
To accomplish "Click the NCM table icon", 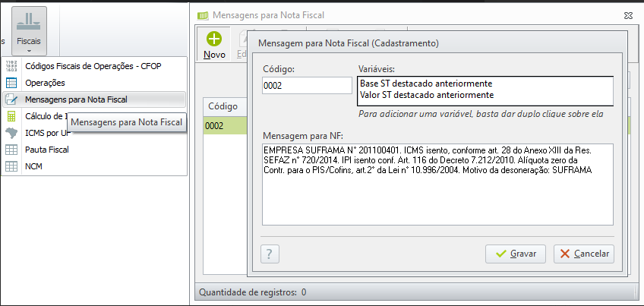I will click(x=11, y=166).
